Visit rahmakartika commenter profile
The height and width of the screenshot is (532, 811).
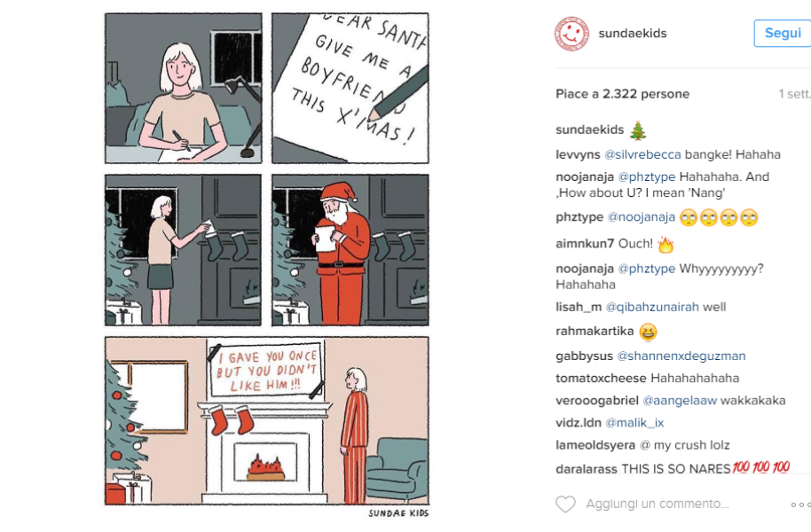coord(594,331)
